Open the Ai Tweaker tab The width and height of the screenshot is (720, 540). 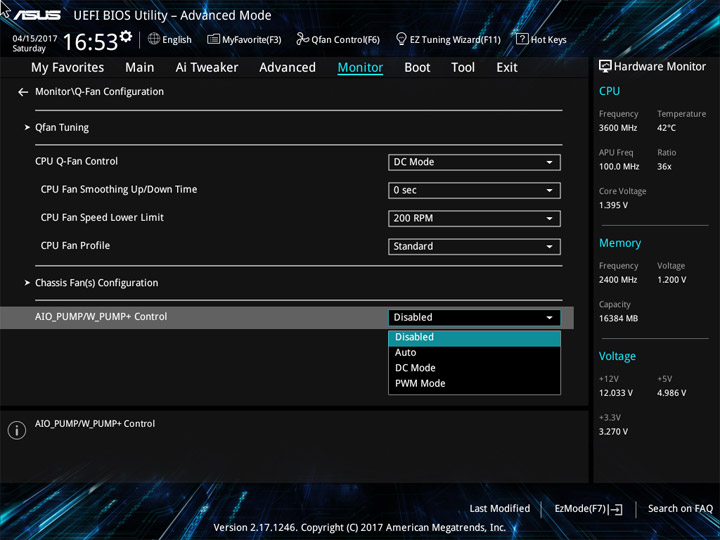coord(207,68)
